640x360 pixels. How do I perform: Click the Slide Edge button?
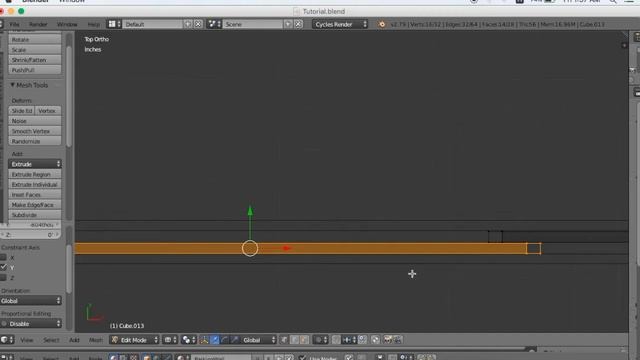coord(21,111)
